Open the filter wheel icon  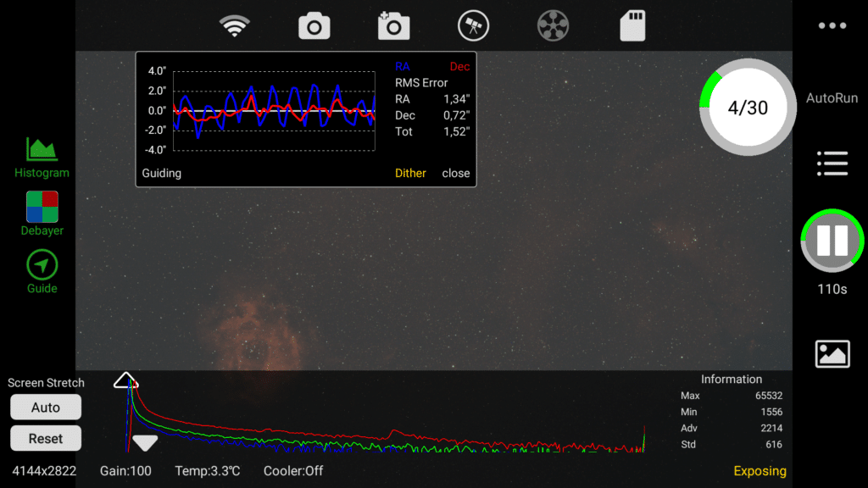click(553, 25)
